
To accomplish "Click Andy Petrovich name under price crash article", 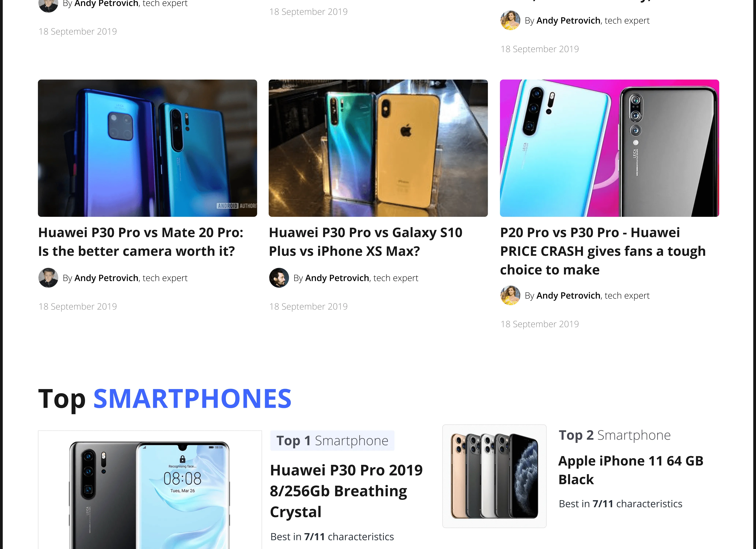I will click(x=568, y=296).
